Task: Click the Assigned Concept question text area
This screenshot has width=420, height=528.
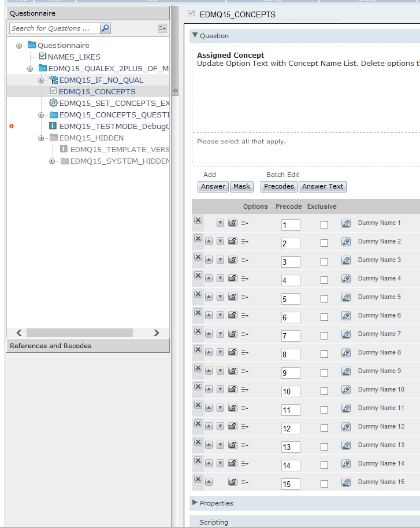Action: (306, 89)
